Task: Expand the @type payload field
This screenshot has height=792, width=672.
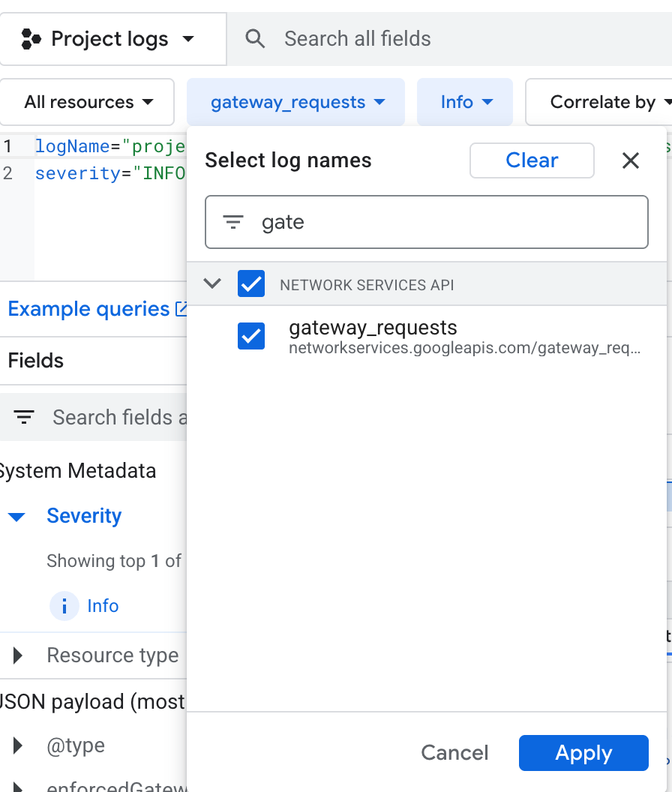Action: pyautogui.click(x=18, y=745)
